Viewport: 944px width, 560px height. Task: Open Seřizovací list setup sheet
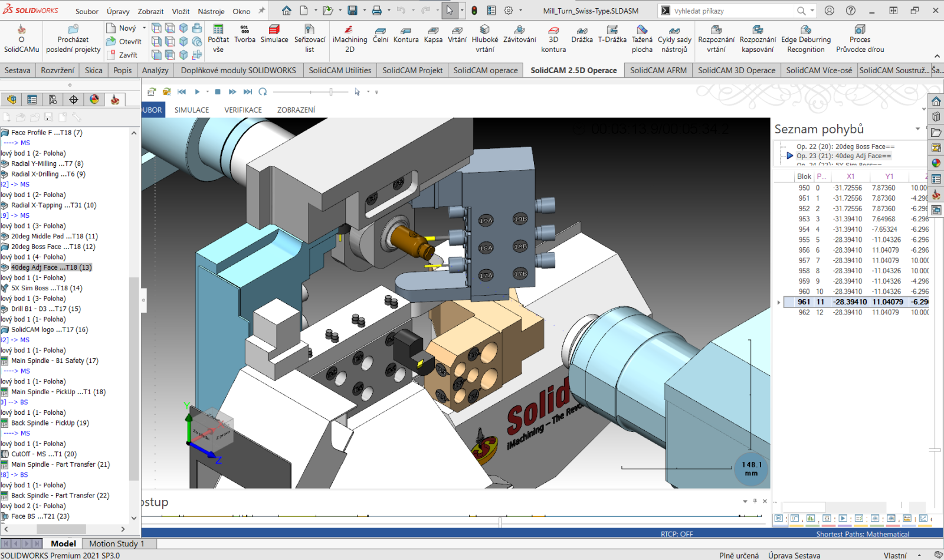(310, 39)
